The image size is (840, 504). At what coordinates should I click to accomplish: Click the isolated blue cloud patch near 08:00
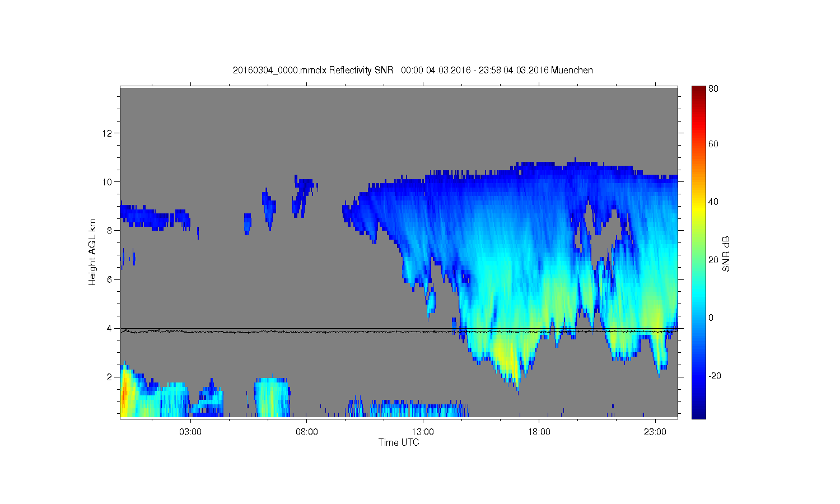tap(304, 196)
